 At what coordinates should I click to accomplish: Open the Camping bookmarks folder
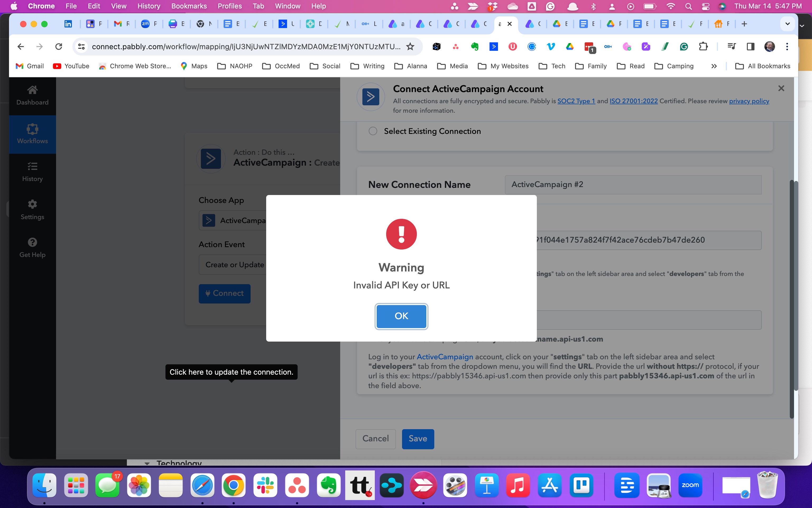[674, 66]
